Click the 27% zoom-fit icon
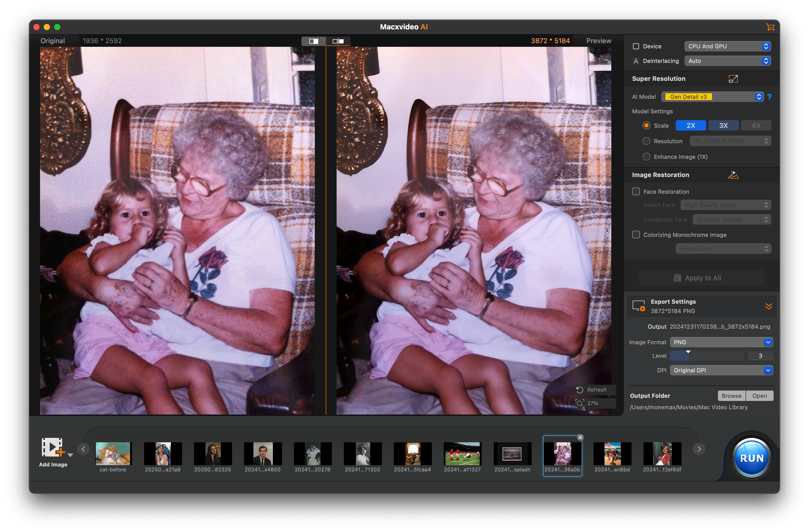Viewport: 809px width, 532px height. coord(580,403)
